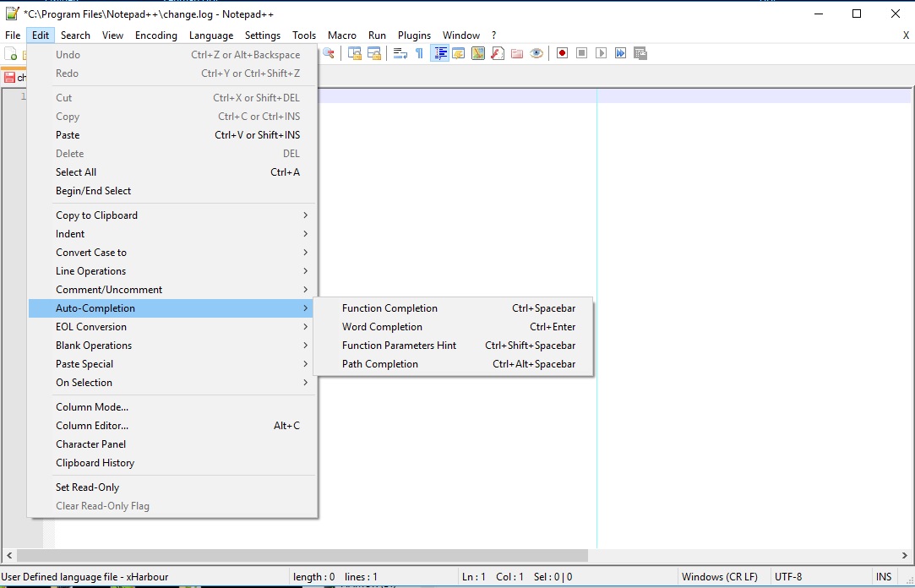Choose Function Completion from submenu
Screen dimensions: 915x588
point(453,308)
